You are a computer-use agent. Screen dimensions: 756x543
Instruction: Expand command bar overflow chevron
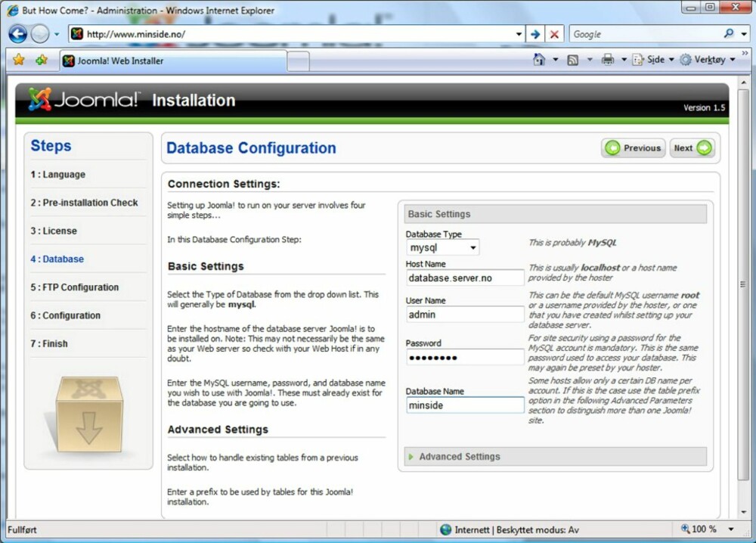coord(745,53)
